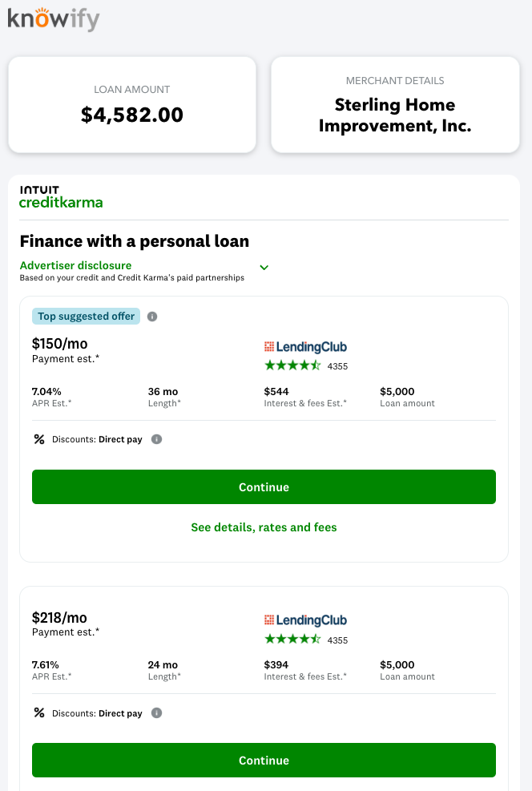Click the LendingClub logo in the first offer

(305, 347)
